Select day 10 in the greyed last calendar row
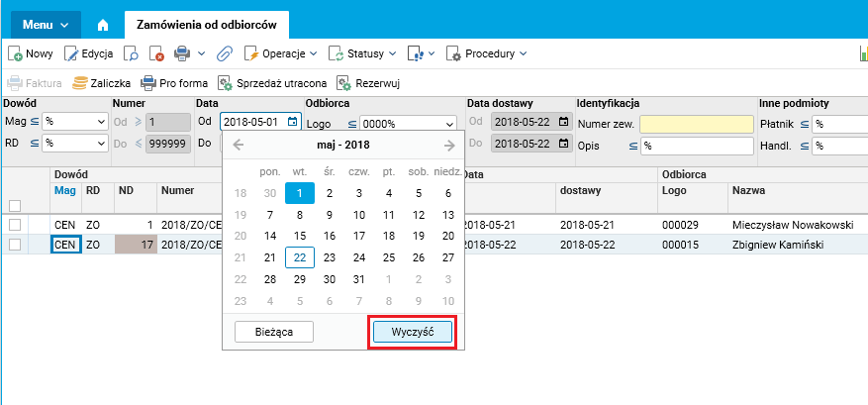This screenshot has height=405, width=868. click(x=448, y=301)
